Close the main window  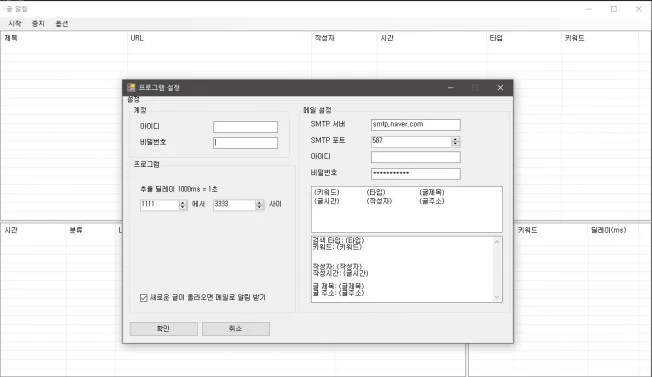click(x=639, y=9)
